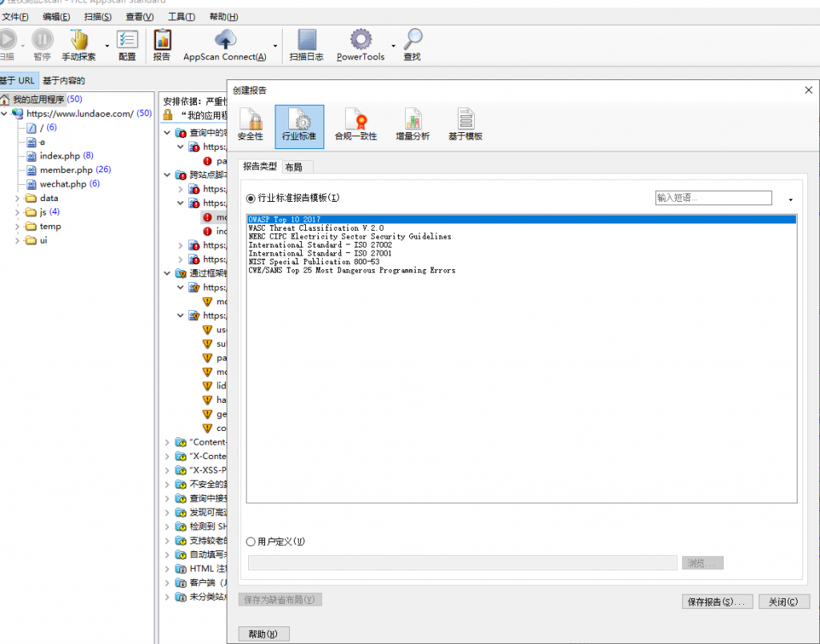Open AppScan Connect cloud icon

[225, 39]
